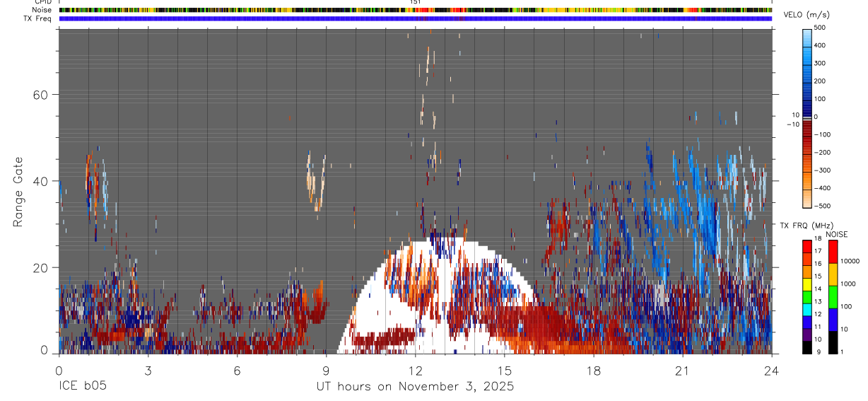This screenshot has width=868, height=401.
Task: Pick the red top swatch of the NOISE legend
Action: click(x=833, y=252)
